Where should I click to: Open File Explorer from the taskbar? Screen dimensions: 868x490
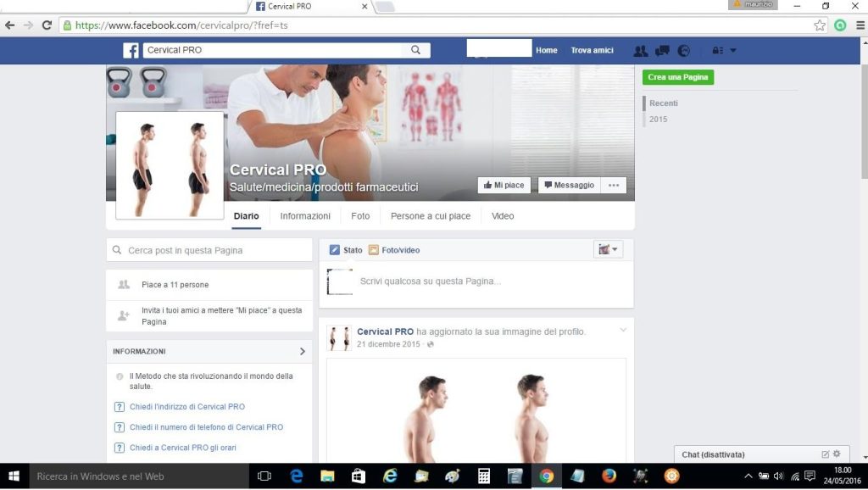[x=328, y=476]
